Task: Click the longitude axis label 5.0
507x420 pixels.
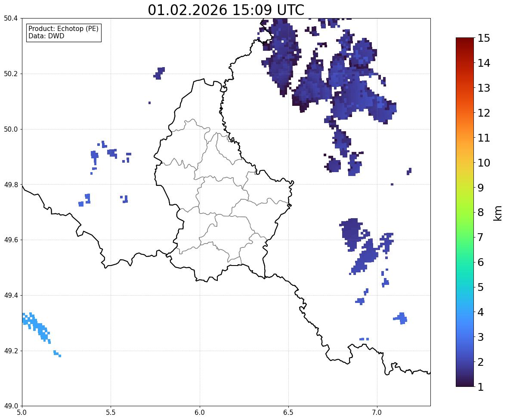Action: click(x=22, y=413)
